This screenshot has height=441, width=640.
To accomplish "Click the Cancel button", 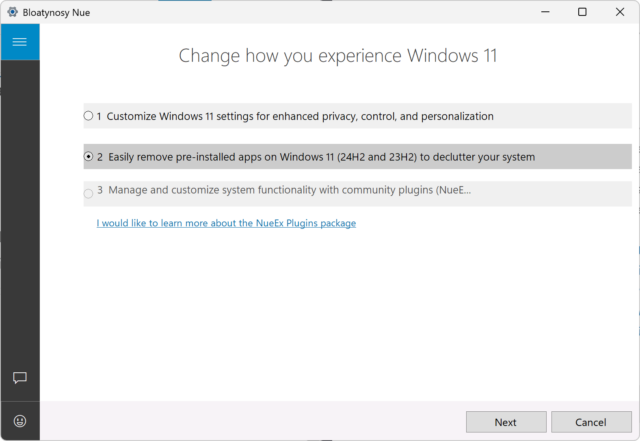I will tap(591, 422).
